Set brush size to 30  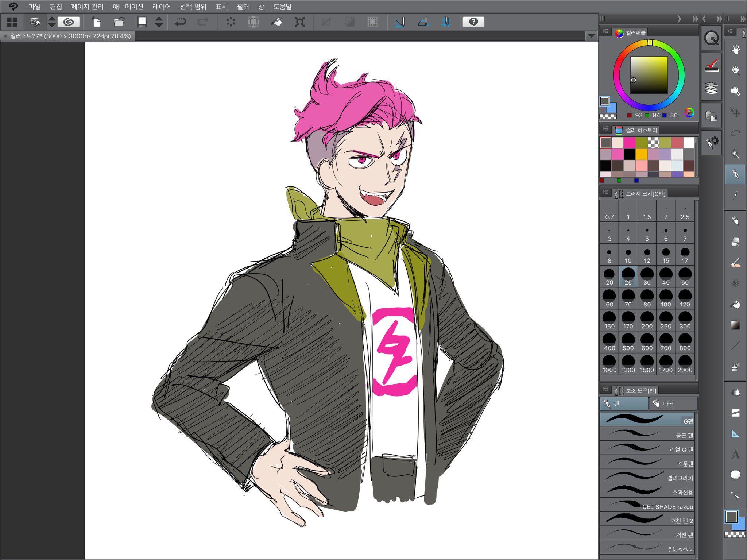(647, 277)
